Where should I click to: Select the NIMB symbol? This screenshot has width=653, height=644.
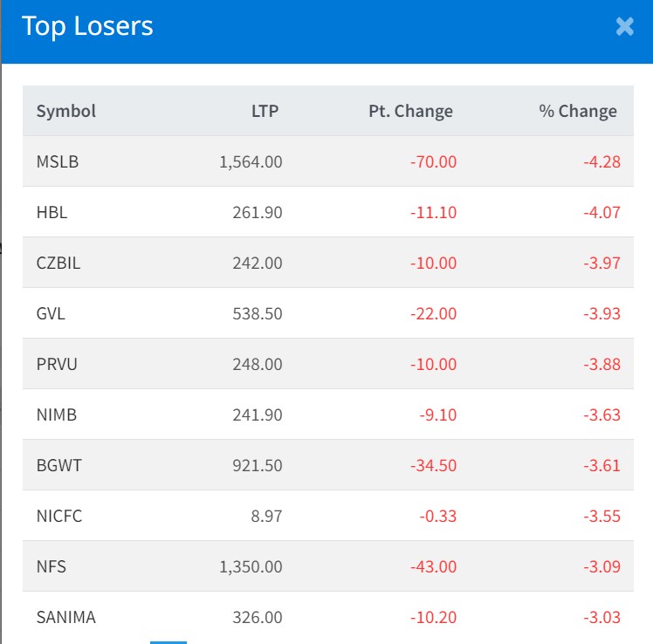point(57,414)
